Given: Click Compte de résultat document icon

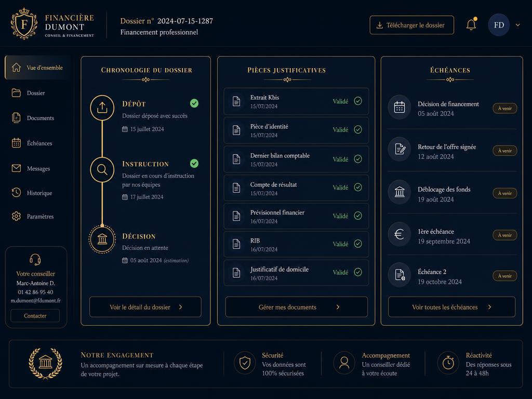Looking at the screenshot, I should [x=236, y=188].
